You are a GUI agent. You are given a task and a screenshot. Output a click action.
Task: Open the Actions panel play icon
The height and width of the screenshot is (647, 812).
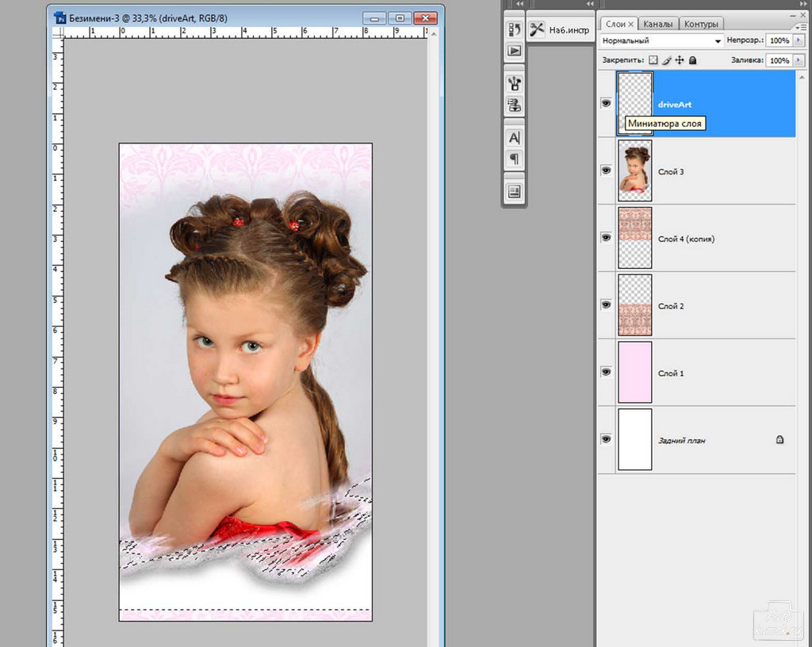click(x=514, y=51)
